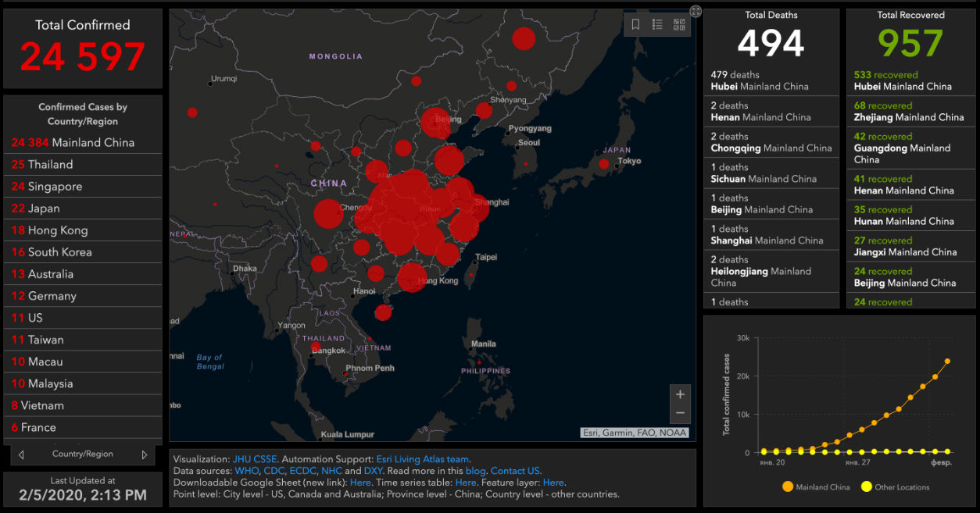Viewport: 980px width, 513px height.
Task: Select Thailand in the country list
Action: pos(51,165)
